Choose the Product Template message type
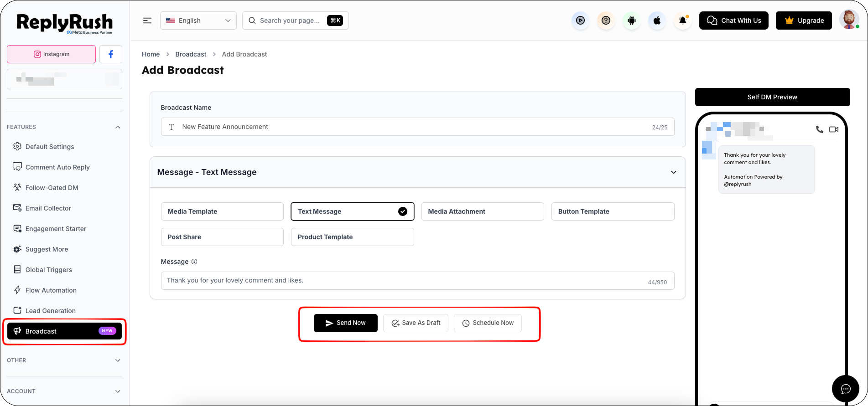868x406 pixels. [x=352, y=237]
